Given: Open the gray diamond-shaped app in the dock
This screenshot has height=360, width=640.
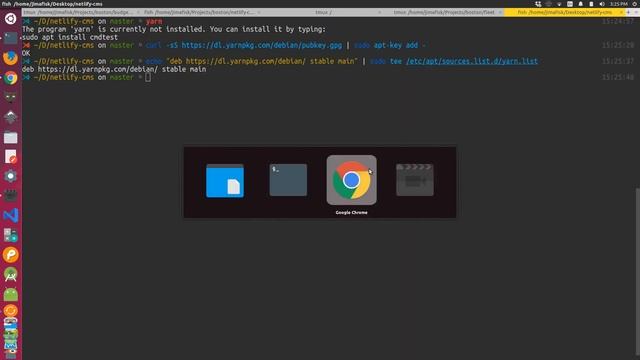Looking at the screenshot, I should click(11, 117).
